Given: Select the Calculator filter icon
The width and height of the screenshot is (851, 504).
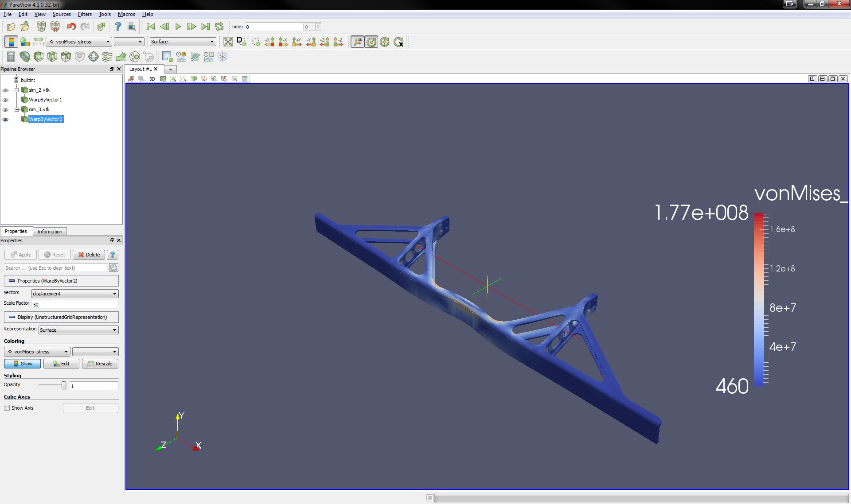Looking at the screenshot, I should click(11, 57).
